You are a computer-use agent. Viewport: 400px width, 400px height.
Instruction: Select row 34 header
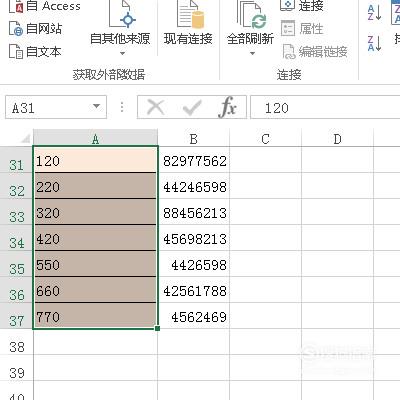(16, 238)
